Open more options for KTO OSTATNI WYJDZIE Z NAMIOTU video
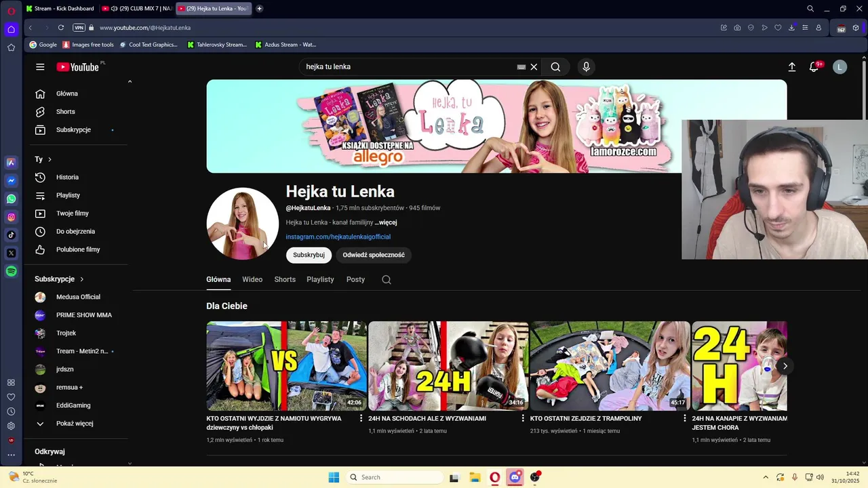 (x=361, y=418)
